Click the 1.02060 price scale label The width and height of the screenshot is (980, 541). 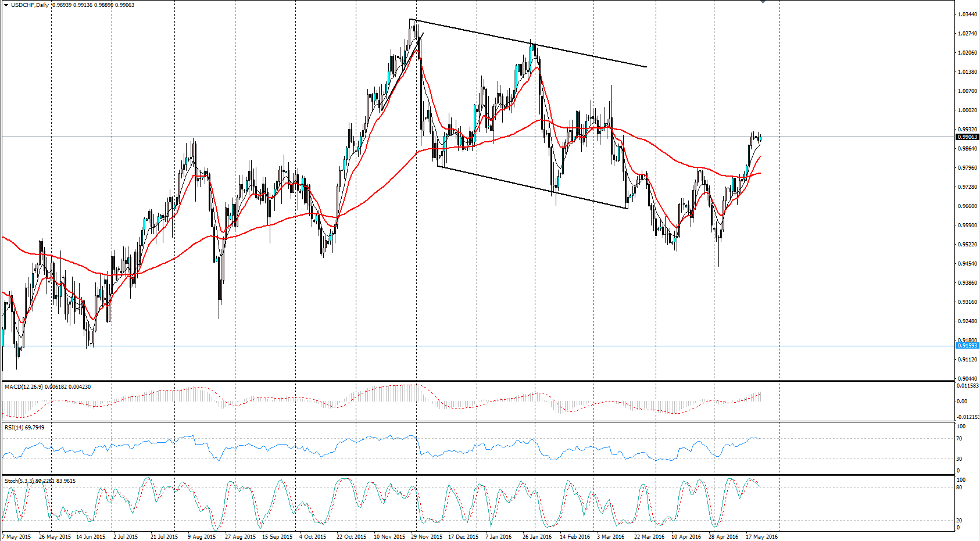click(967, 53)
